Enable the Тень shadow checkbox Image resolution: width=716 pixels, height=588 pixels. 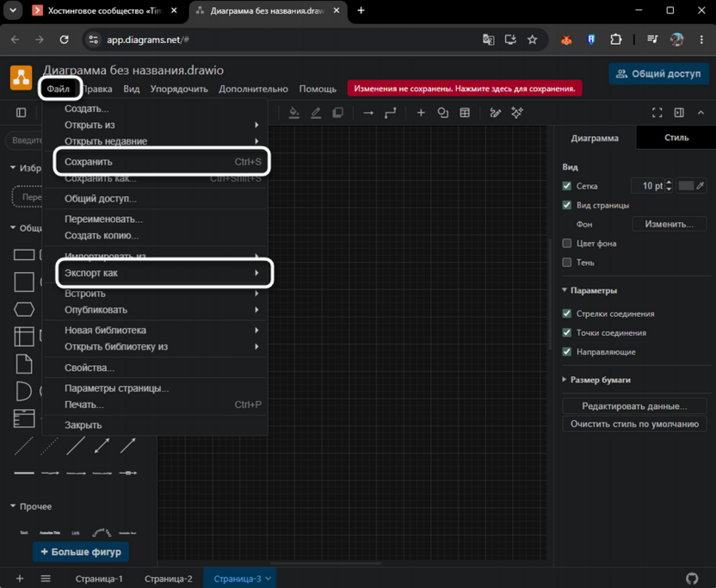pos(566,263)
